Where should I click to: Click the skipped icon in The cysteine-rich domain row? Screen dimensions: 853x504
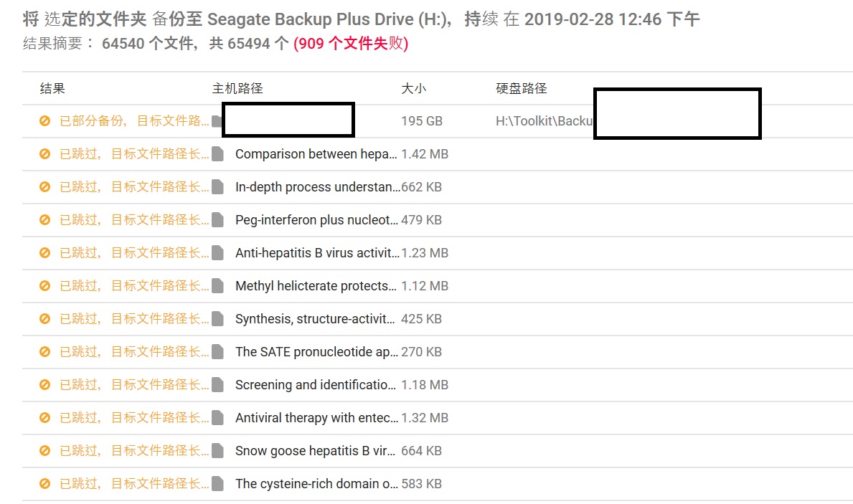tap(44, 484)
